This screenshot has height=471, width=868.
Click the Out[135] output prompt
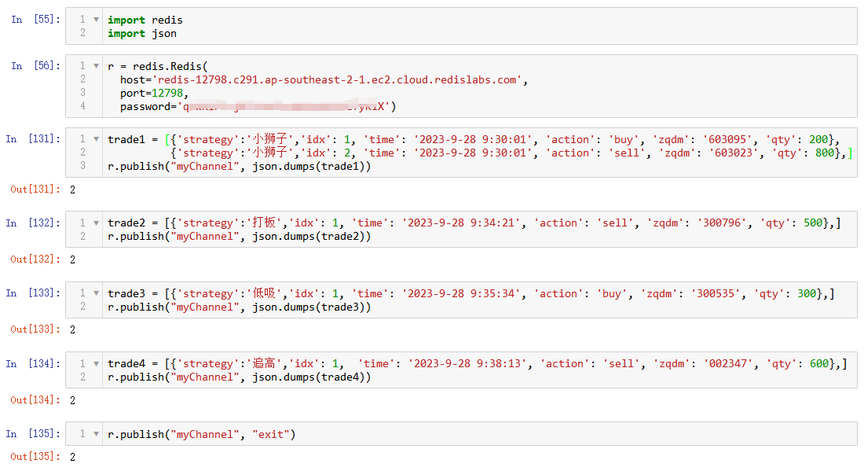click(35, 457)
